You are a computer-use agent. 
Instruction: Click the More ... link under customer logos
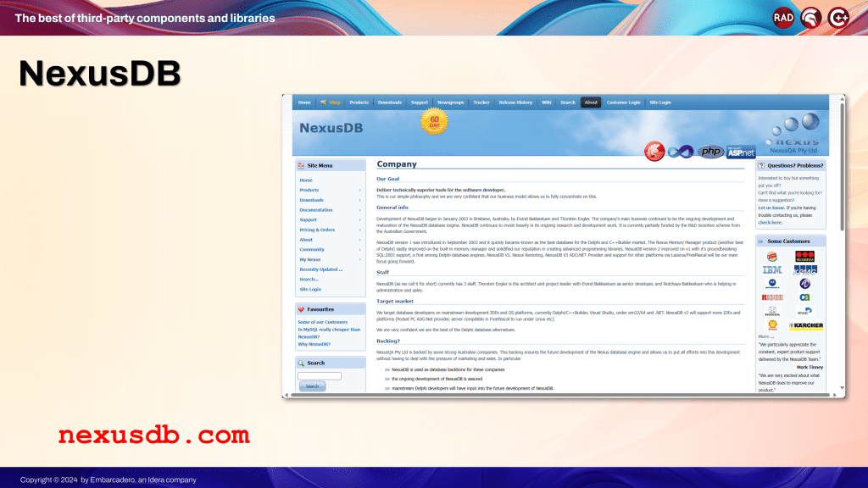click(x=766, y=336)
